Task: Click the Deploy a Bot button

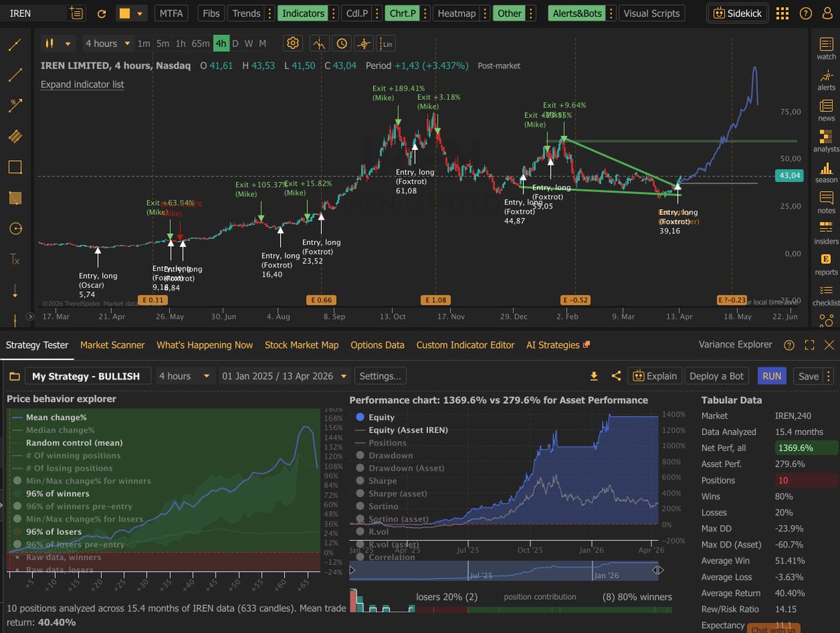Action: click(x=717, y=376)
